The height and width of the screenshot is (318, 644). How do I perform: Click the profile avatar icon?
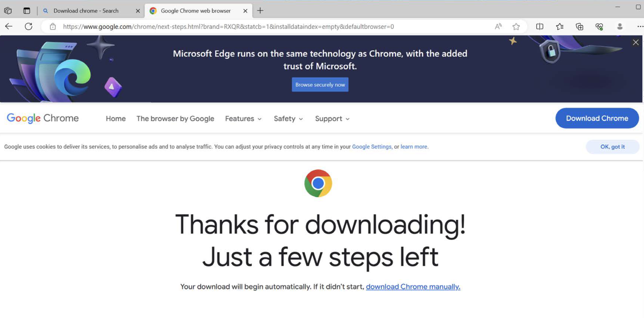pyautogui.click(x=620, y=26)
